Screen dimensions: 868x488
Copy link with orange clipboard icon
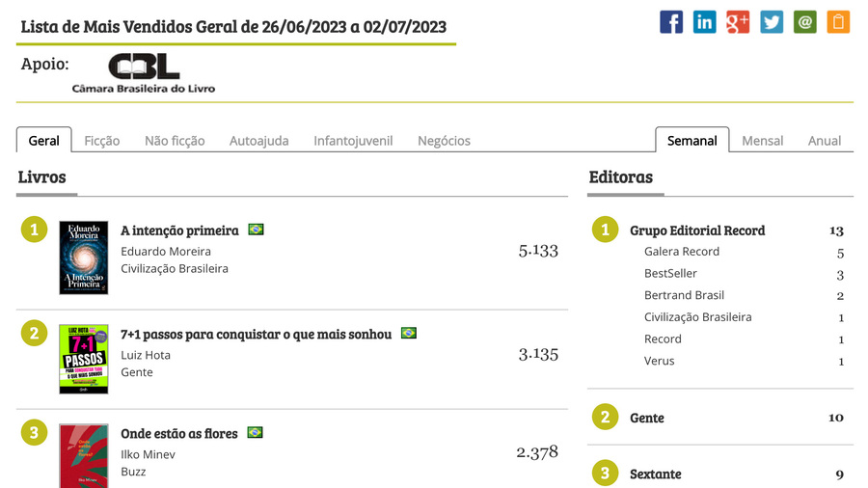(838, 22)
